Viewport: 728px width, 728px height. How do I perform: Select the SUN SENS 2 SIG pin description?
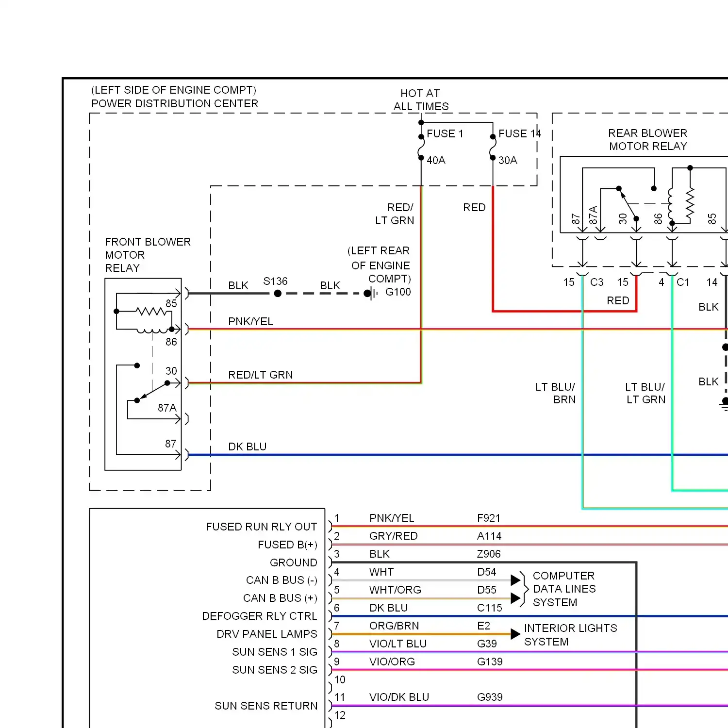point(275,670)
